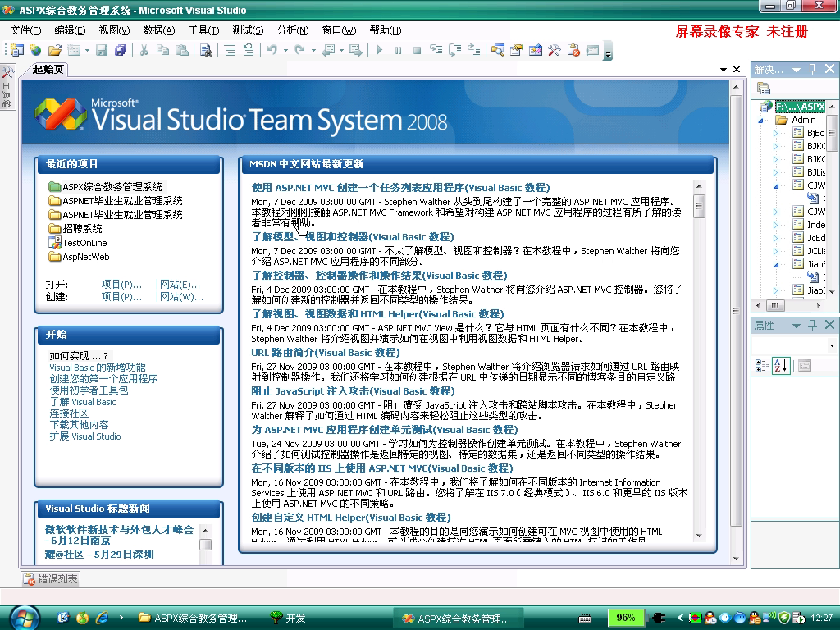Open the Redo history dropdown arrow
Screen dimensions: 840x630
313,50
